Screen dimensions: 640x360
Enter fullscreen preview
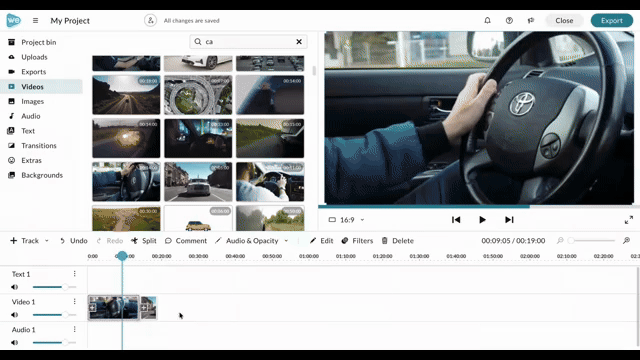tap(629, 220)
